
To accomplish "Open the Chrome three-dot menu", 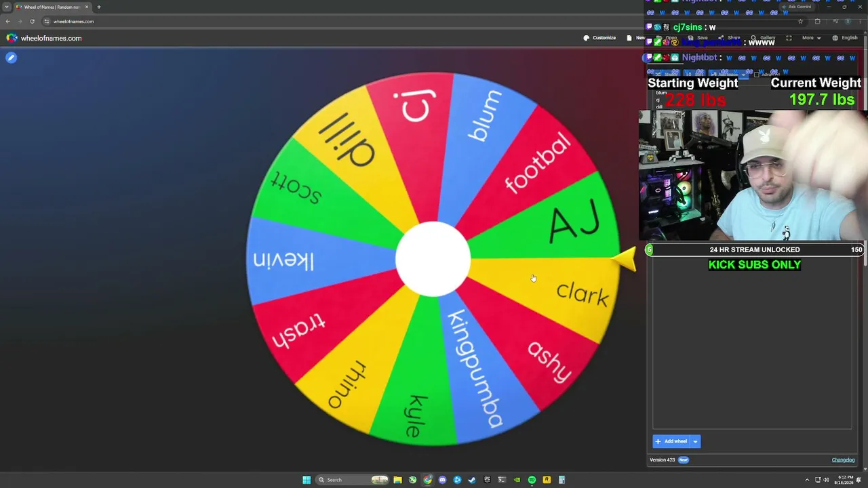I will tap(860, 21).
